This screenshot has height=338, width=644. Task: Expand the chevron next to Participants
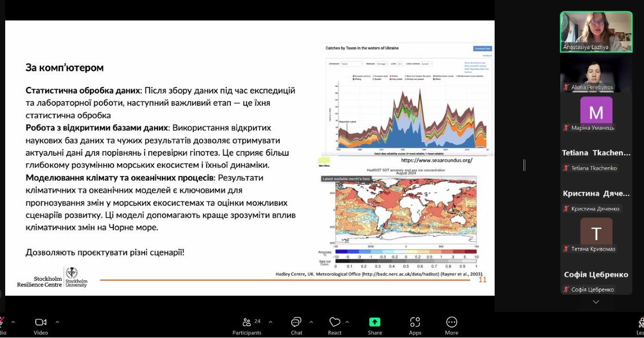tap(271, 322)
